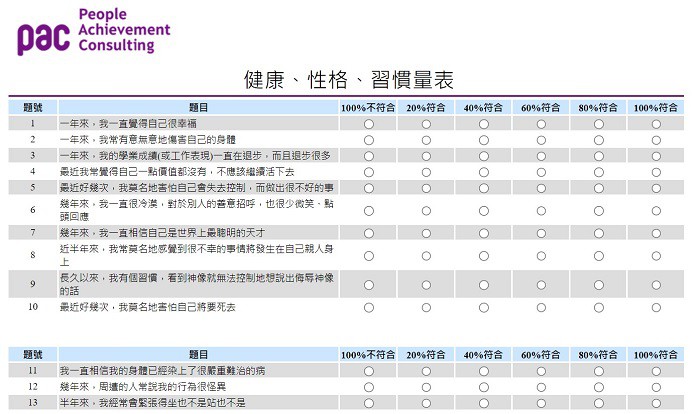
Task: Select 80%符合 for question 5
Action: [599, 187]
